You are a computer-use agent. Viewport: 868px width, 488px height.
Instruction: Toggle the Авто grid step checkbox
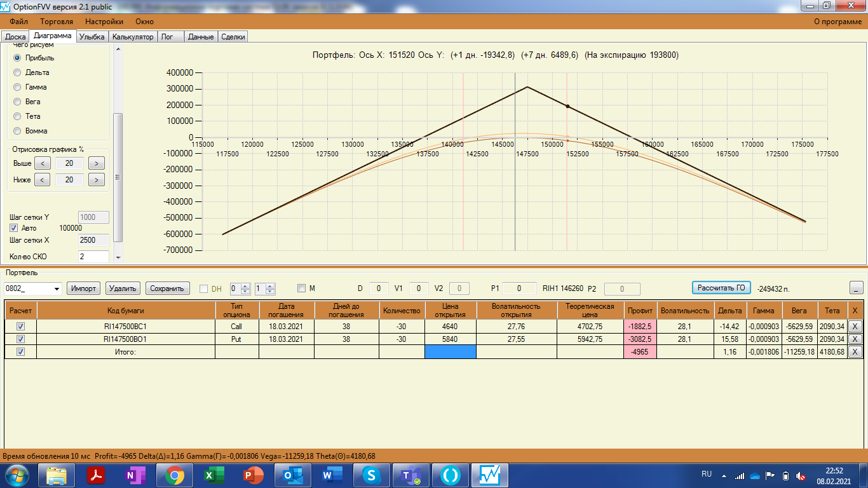coord(14,228)
